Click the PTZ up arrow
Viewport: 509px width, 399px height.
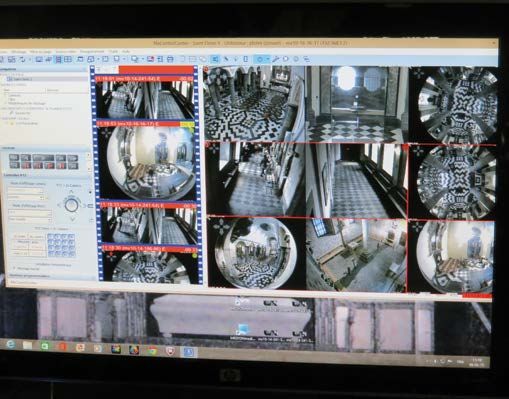click(x=71, y=192)
